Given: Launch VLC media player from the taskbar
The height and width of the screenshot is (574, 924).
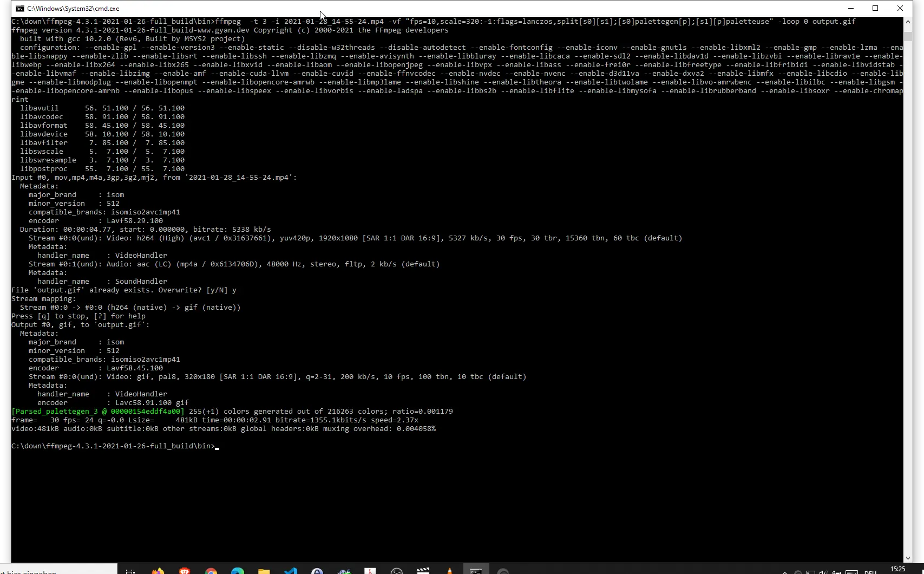Looking at the screenshot, I should (449, 571).
